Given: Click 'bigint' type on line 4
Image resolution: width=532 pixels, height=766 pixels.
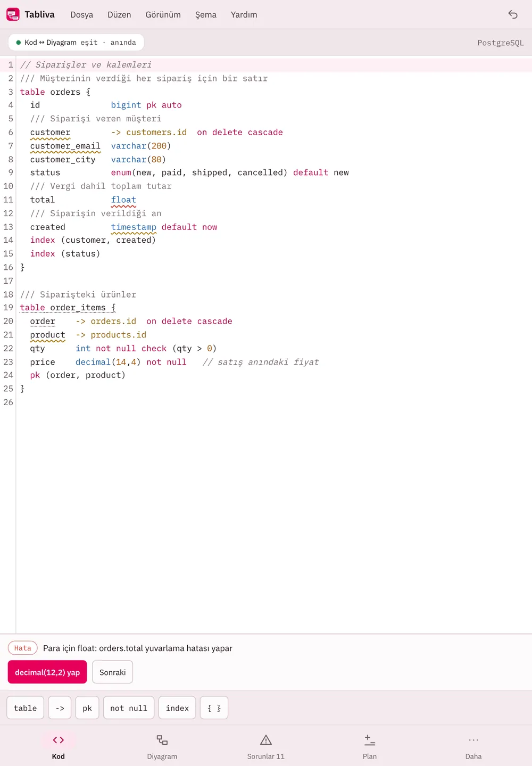Looking at the screenshot, I should click(x=126, y=105).
